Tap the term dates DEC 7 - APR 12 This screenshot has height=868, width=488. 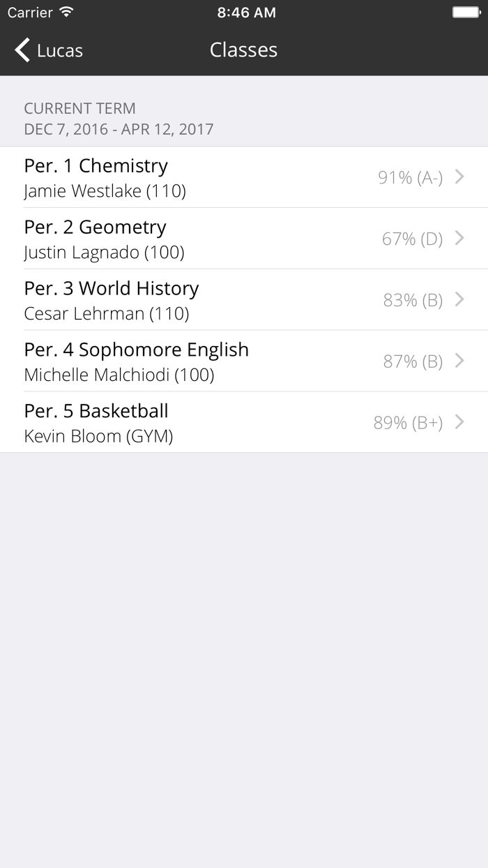(x=119, y=129)
